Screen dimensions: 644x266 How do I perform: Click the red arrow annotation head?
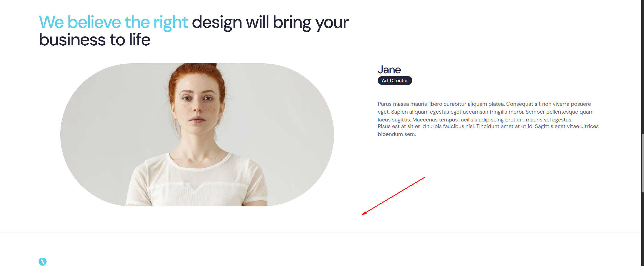coord(364,213)
